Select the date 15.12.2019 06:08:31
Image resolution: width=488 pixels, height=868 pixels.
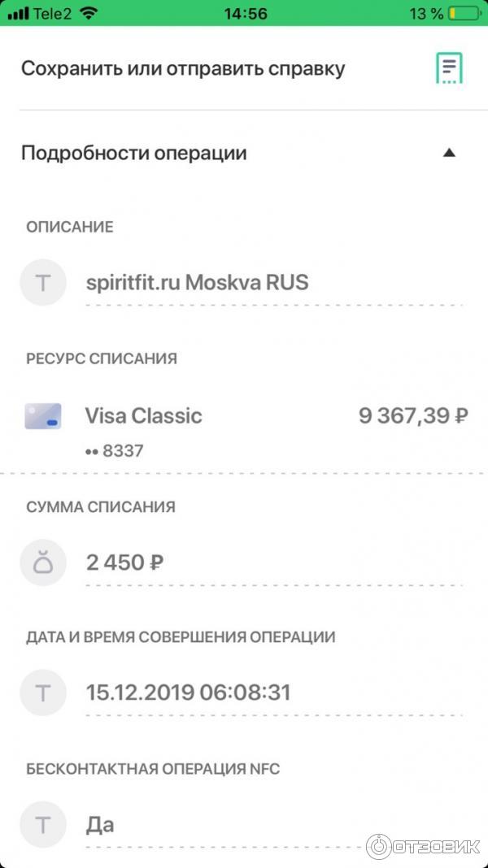188,692
